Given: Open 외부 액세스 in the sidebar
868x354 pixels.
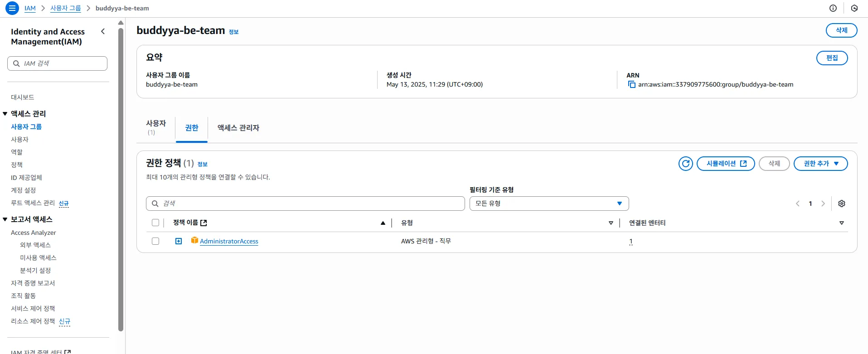Looking at the screenshot, I should [35, 245].
